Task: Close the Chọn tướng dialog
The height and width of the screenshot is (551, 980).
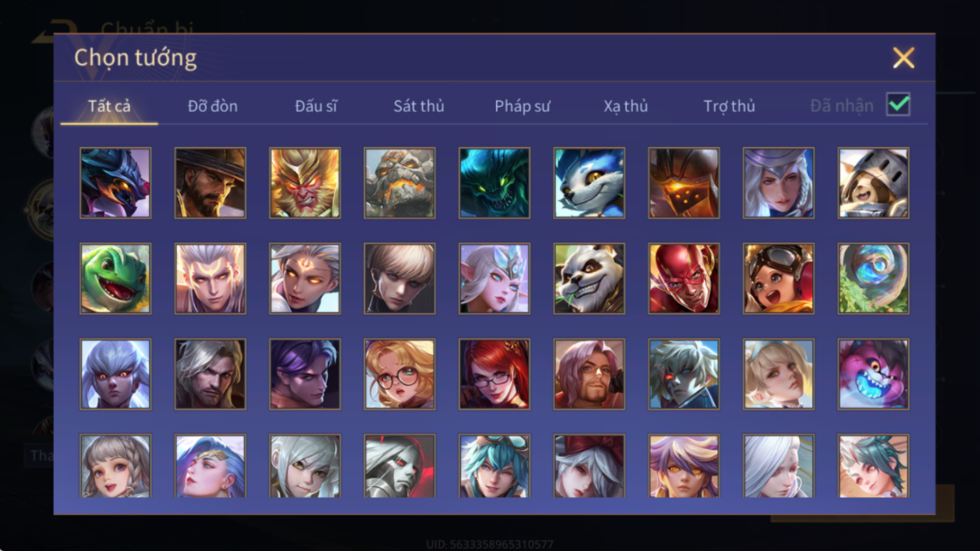Action: (903, 58)
